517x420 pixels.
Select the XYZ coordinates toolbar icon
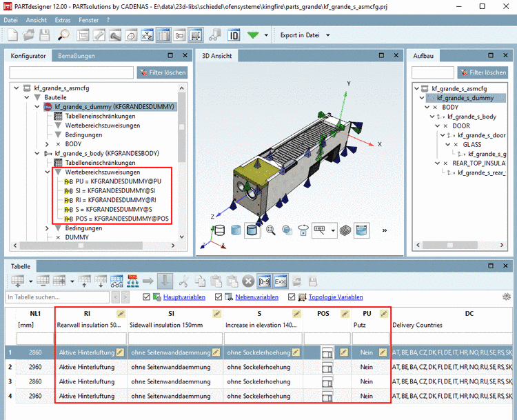147,35
